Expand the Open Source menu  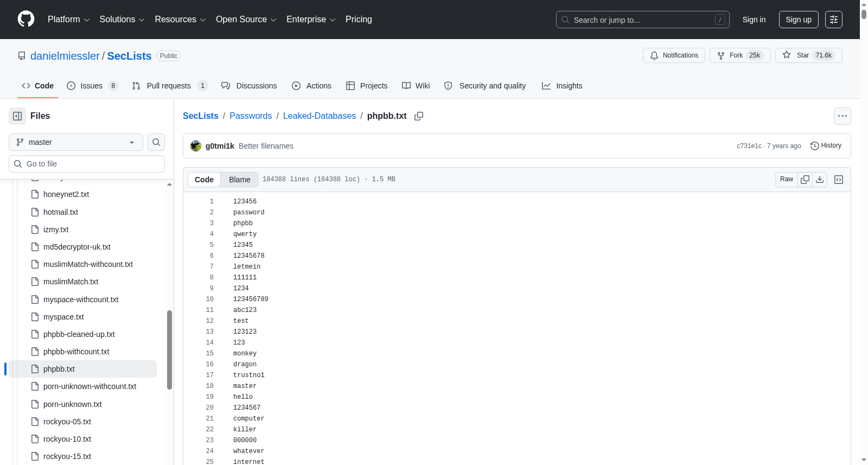246,20
